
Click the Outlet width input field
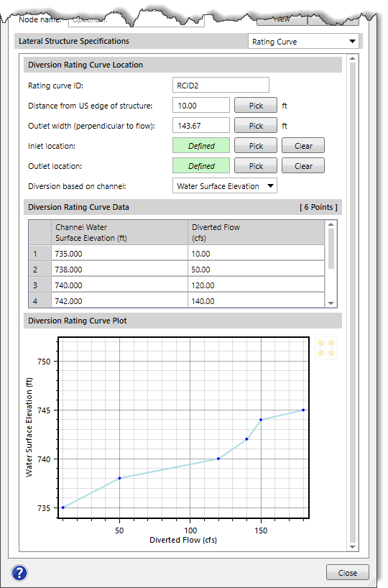(x=201, y=126)
